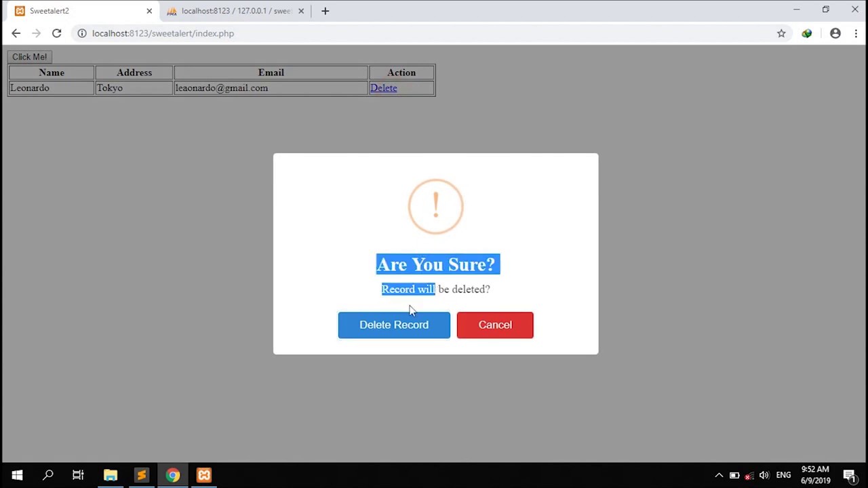Click the warning exclamation icon in dialog
The width and height of the screenshot is (868, 488).
[435, 207]
